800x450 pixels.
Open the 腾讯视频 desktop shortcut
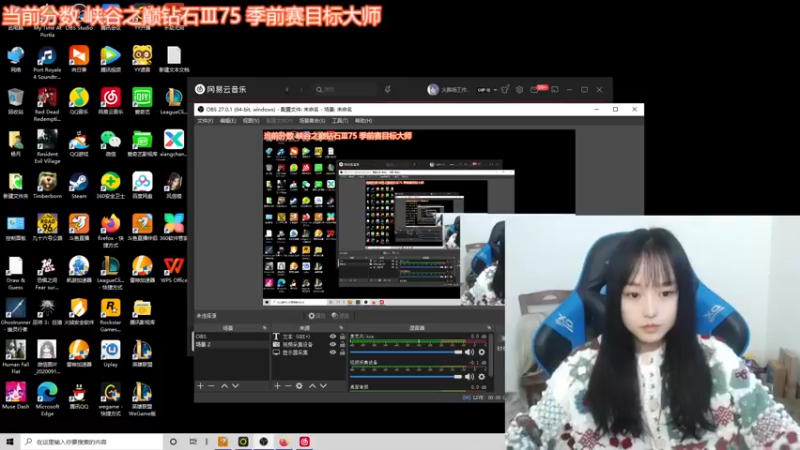click(x=110, y=59)
